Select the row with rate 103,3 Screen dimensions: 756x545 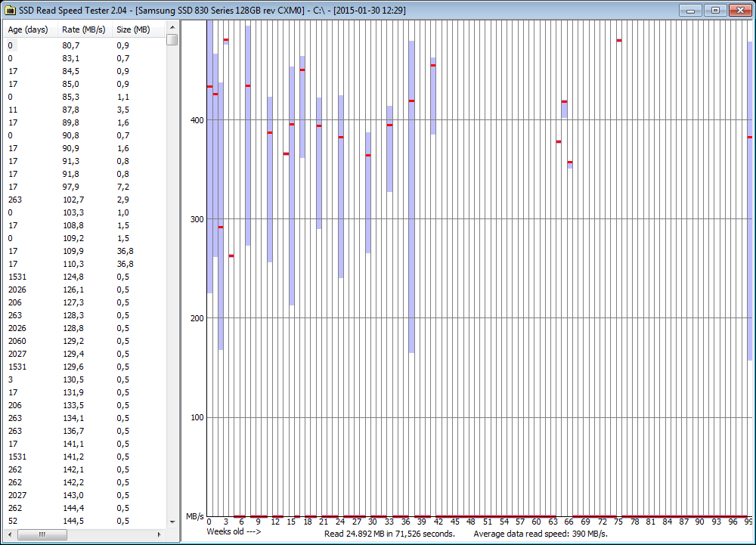pyautogui.click(x=85, y=212)
